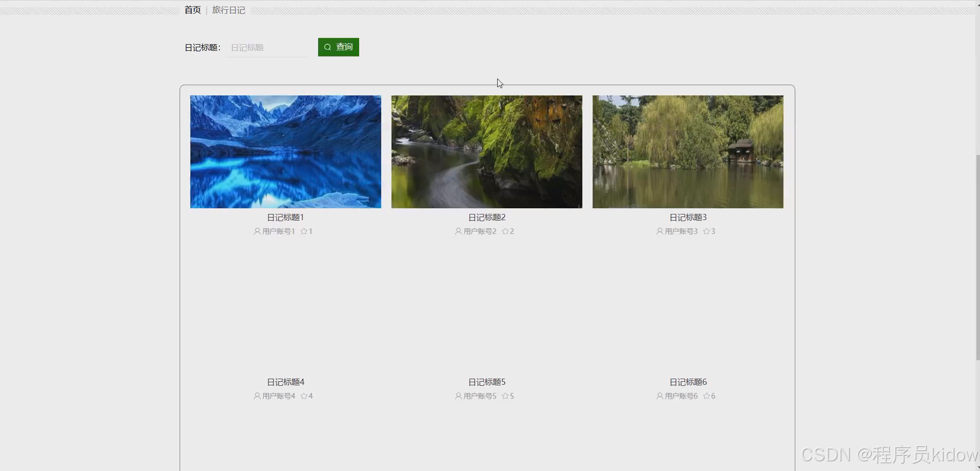Screen dimensions: 980x471
Task: Open the 日记标题6 diary entry
Action: [x=688, y=382]
